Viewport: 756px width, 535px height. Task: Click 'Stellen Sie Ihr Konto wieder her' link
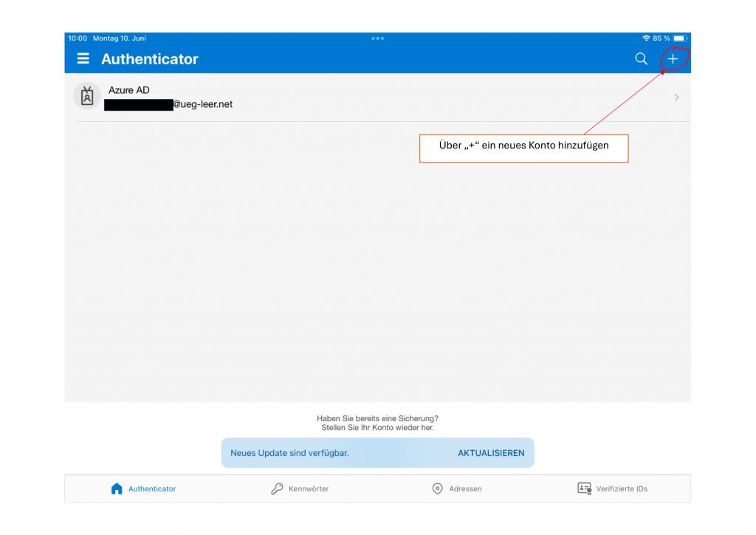coord(377,428)
